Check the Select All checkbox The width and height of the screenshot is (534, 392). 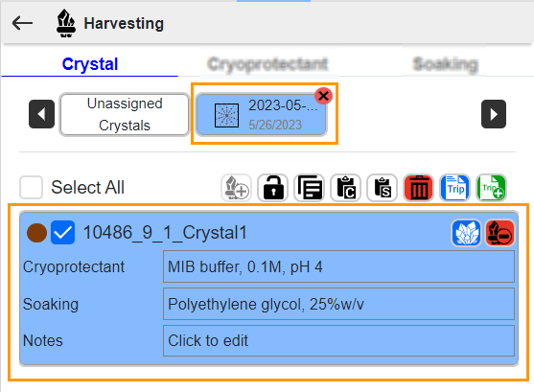click(31, 187)
